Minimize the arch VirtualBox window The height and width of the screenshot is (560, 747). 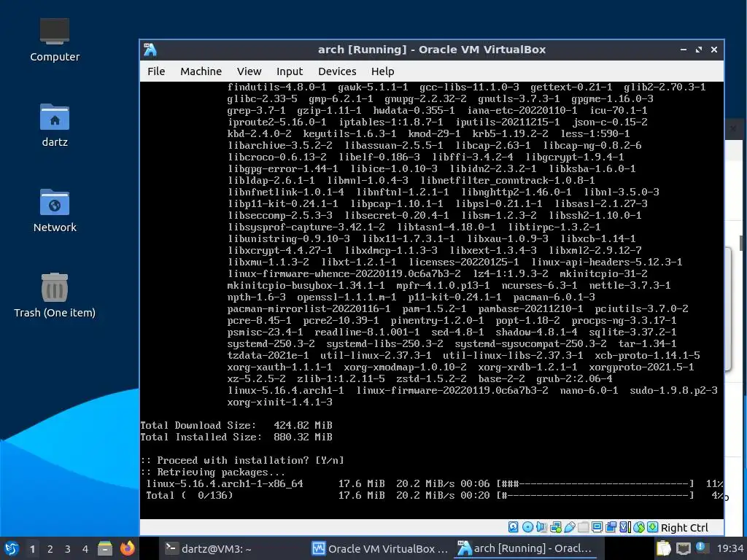pos(684,50)
